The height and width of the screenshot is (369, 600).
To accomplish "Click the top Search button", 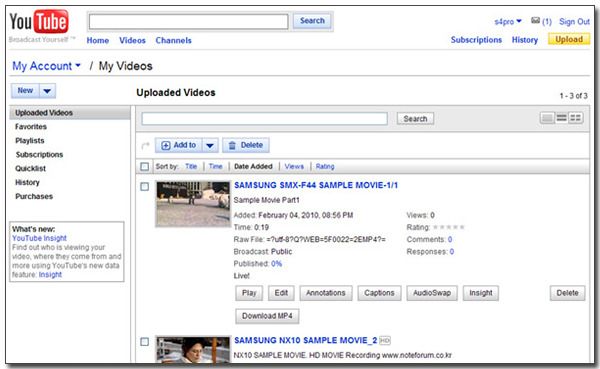I will pyautogui.click(x=312, y=21).
